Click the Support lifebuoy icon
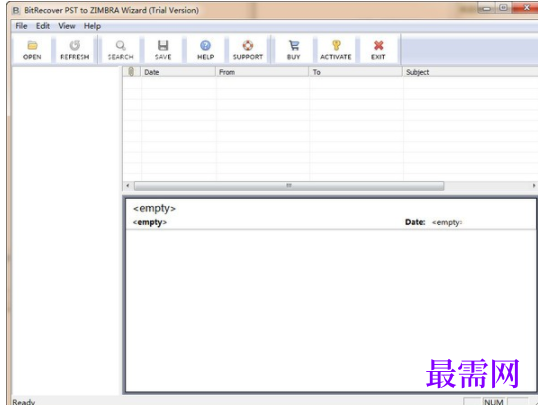 click(248, 50)
